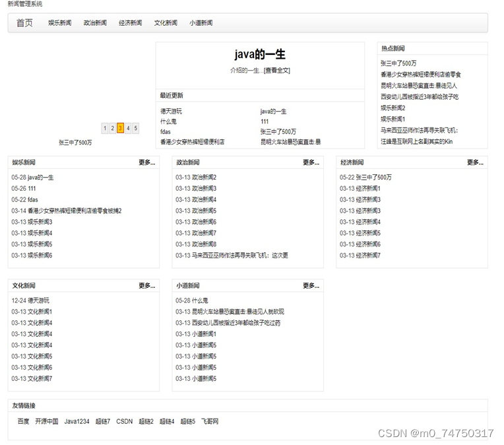Open hot news item 汪峰是互联网上名副其实的Kin
Image resolution: width=504 pixels, height=445 pixels.
(416, 141)
